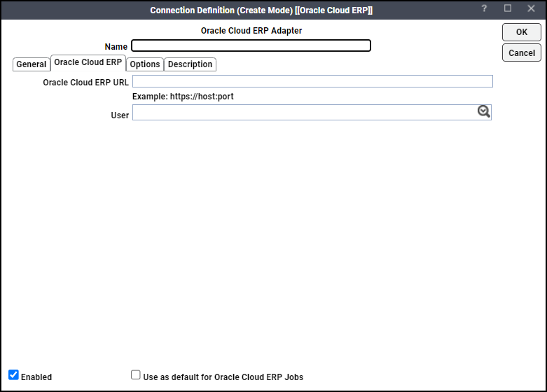
Task: Go to the Description tab
Action: pos(190,64)
